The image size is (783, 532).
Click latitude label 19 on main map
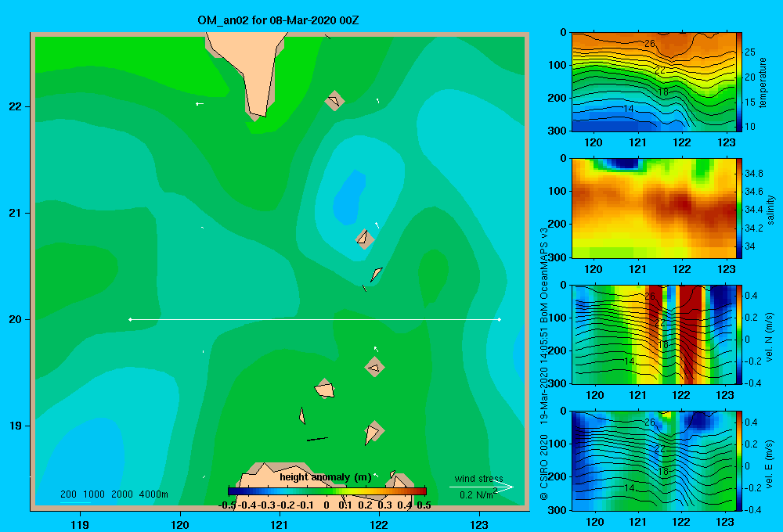(16, 426)
